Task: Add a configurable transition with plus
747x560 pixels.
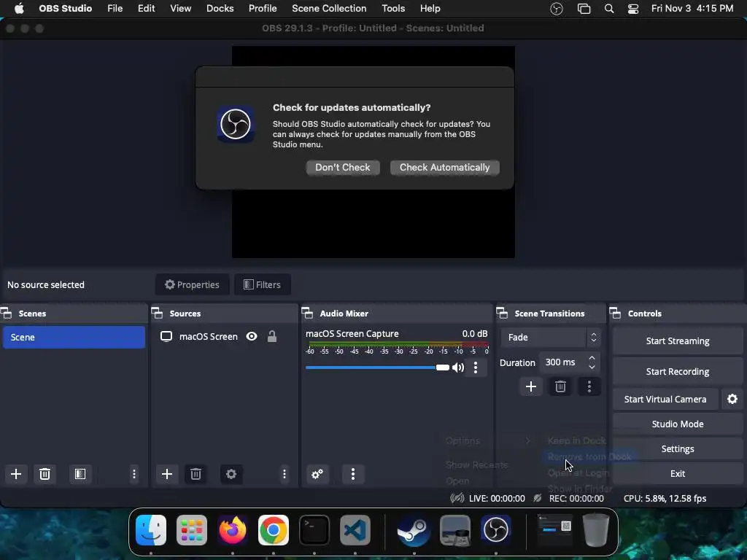Action: 531,386
